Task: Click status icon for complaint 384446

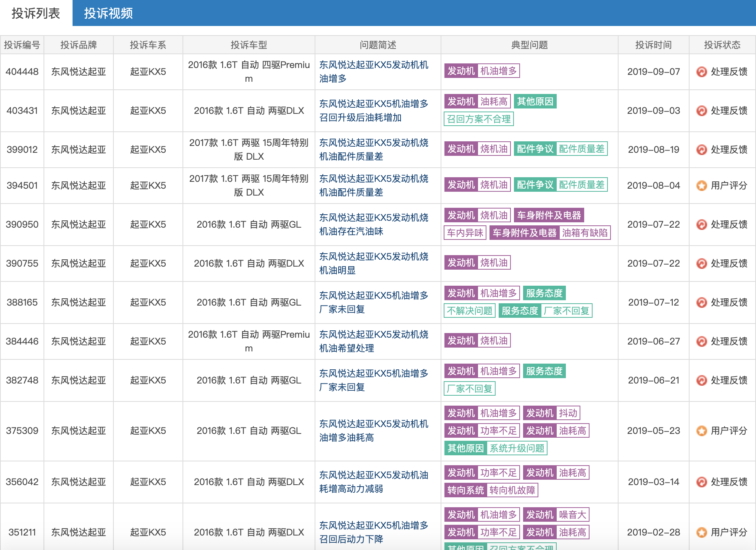Action: [701, 341]
